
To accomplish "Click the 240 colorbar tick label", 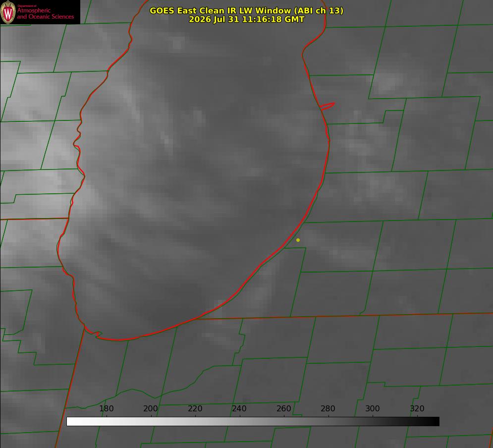I will pyautogui.click(x=239, y=408).
